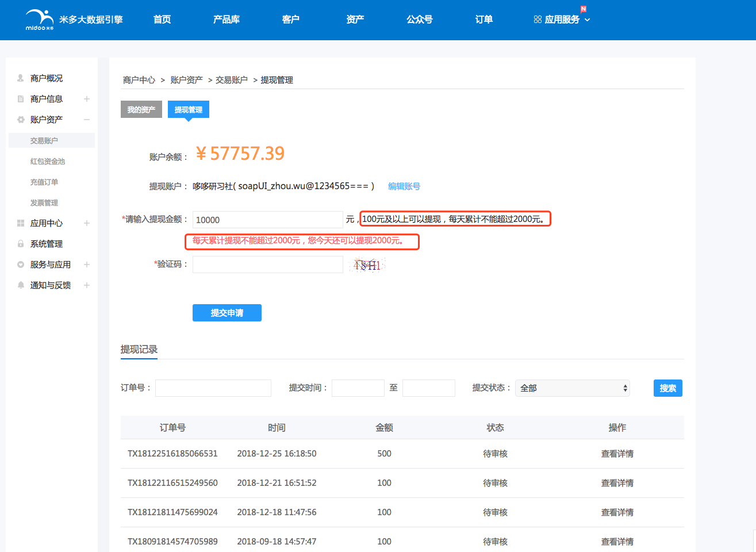Click the 系统管理 lock icon

pyautogui.click(x=21, y=244)
